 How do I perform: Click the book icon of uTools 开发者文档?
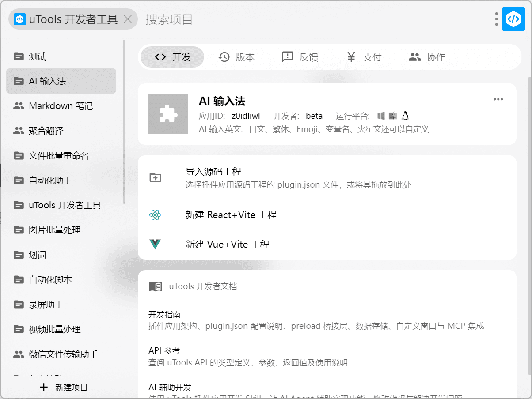coord(155,286)
